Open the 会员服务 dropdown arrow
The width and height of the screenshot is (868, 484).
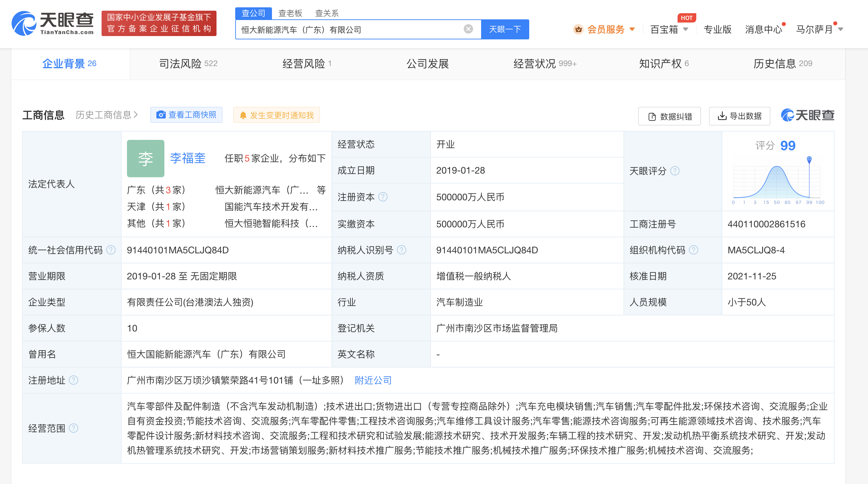coord(632,29)
